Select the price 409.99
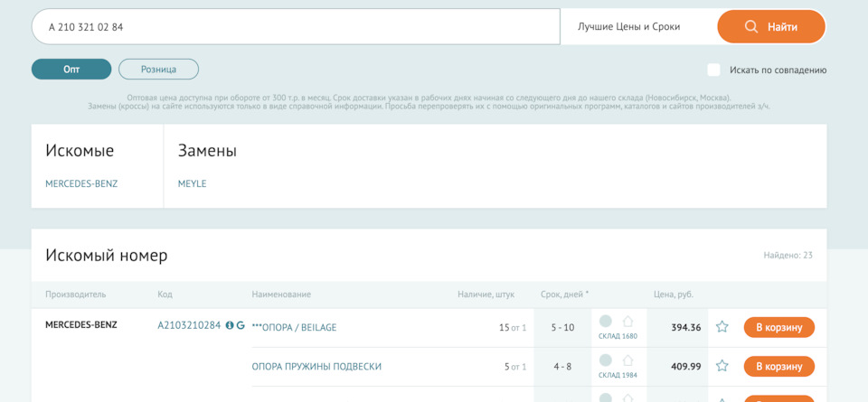The image size is (868, 402). [x=686, y=366]
